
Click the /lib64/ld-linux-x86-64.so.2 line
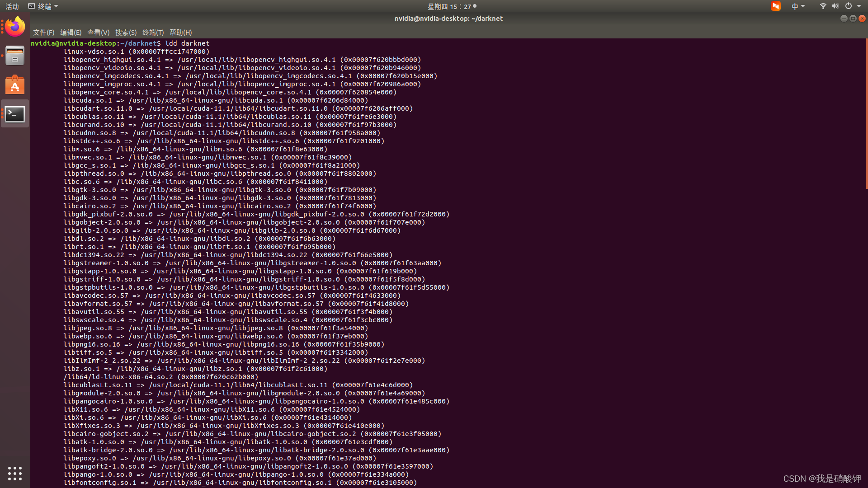[161, 377]
